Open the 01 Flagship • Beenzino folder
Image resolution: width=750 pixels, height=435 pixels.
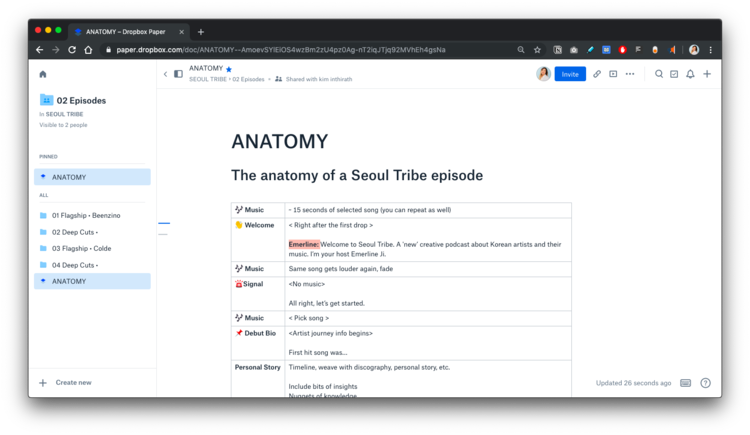[x=85, y=215]
